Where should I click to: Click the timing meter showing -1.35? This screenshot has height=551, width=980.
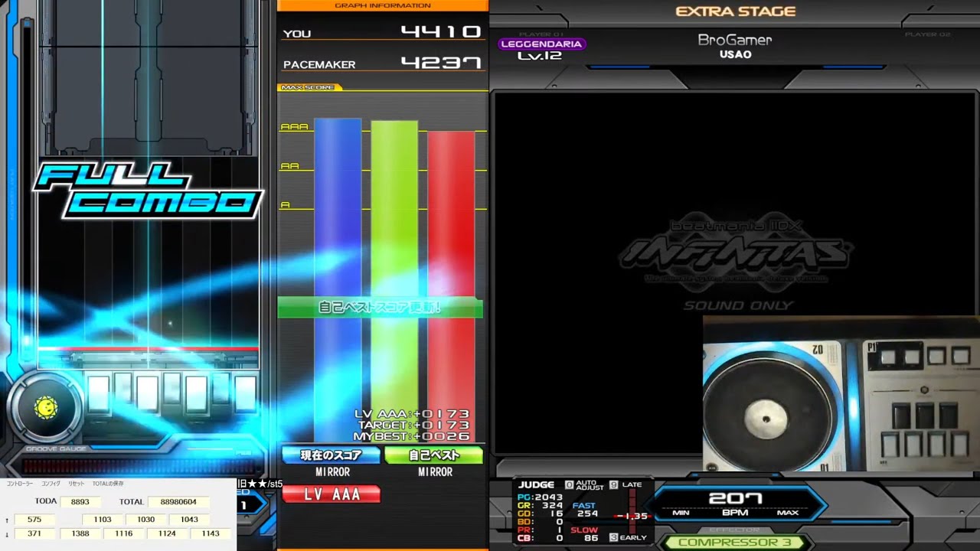[x=632, y=516]
